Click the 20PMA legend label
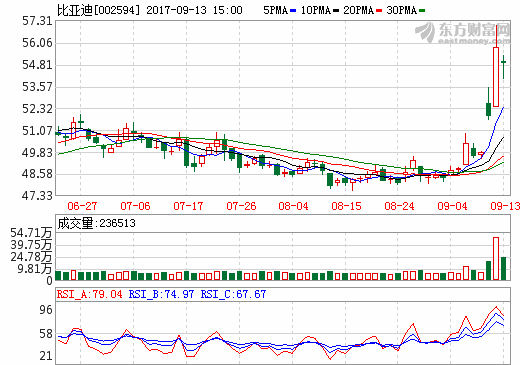Screen dimensions: 520x365 coord(359,10)
